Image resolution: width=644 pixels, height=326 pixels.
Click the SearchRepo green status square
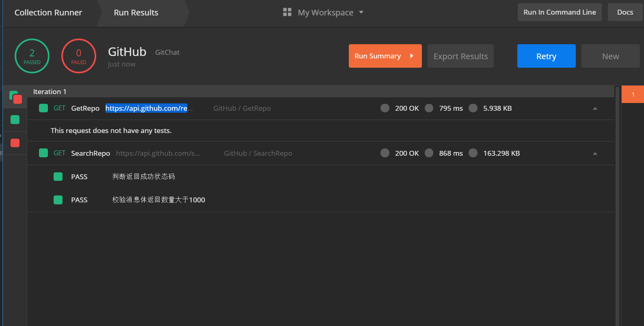tap(43, 153)
